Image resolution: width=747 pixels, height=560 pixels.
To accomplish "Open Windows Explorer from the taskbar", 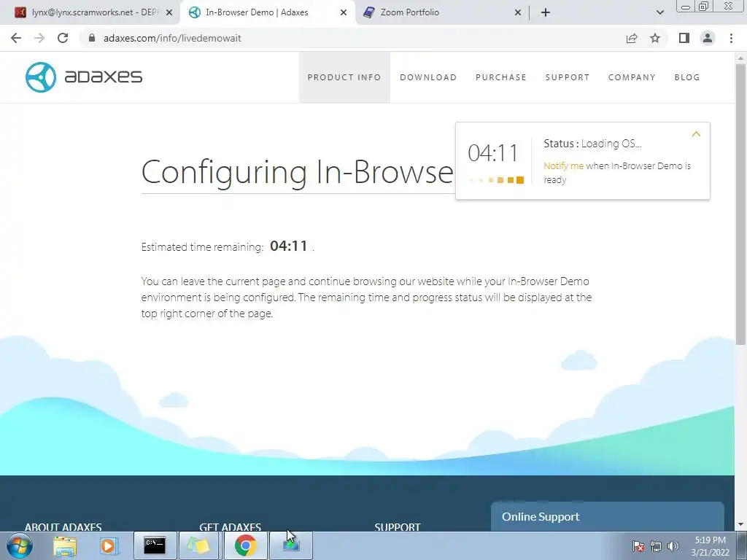I will (65, 545).
